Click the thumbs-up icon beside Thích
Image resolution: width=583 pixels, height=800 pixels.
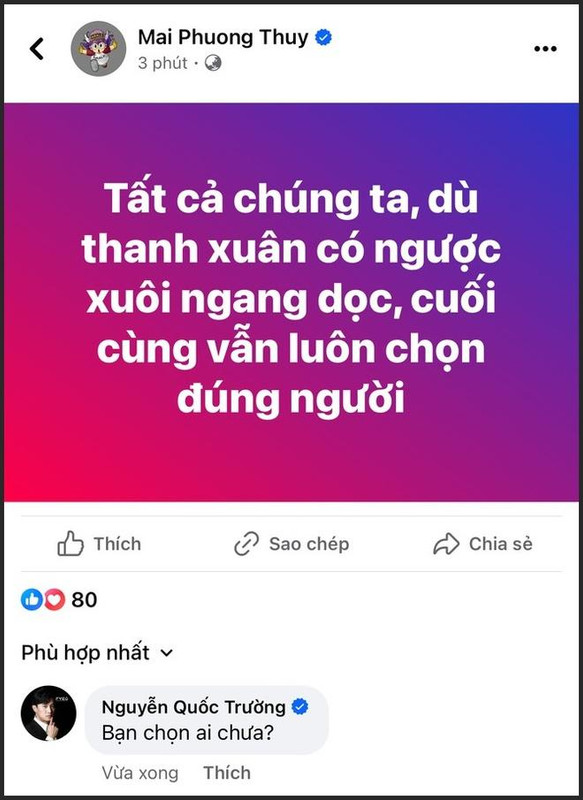point(70,543)
